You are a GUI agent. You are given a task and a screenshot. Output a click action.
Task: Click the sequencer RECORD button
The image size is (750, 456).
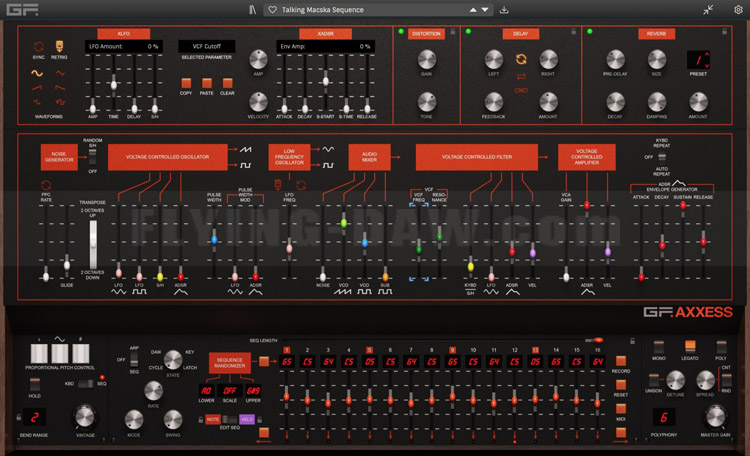point(620,360)
